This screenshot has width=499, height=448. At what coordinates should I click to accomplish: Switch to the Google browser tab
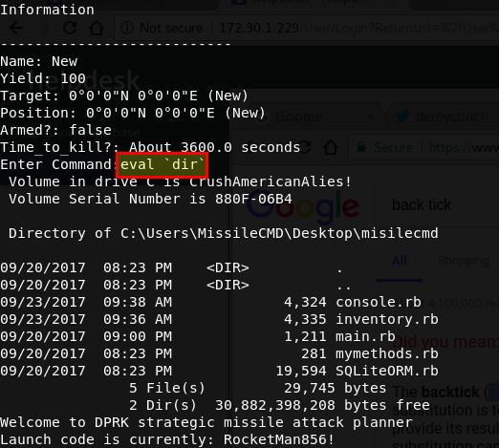coord(298,117)
